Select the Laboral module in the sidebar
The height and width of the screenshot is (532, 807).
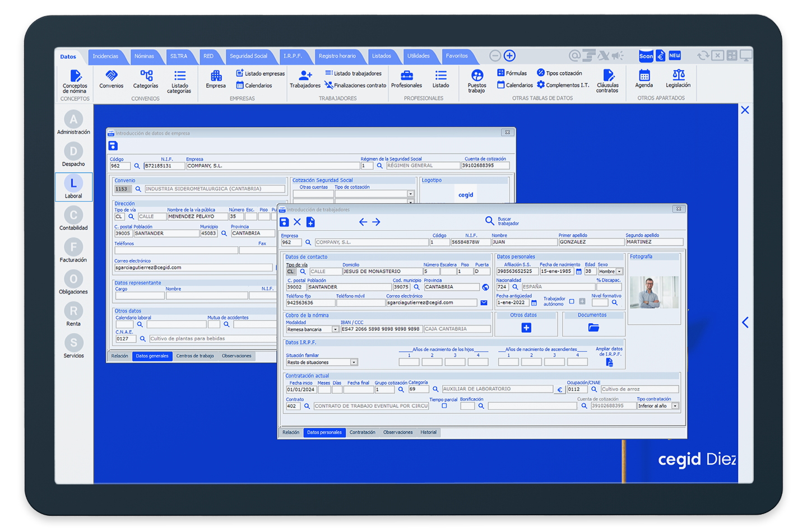(73, 187)
